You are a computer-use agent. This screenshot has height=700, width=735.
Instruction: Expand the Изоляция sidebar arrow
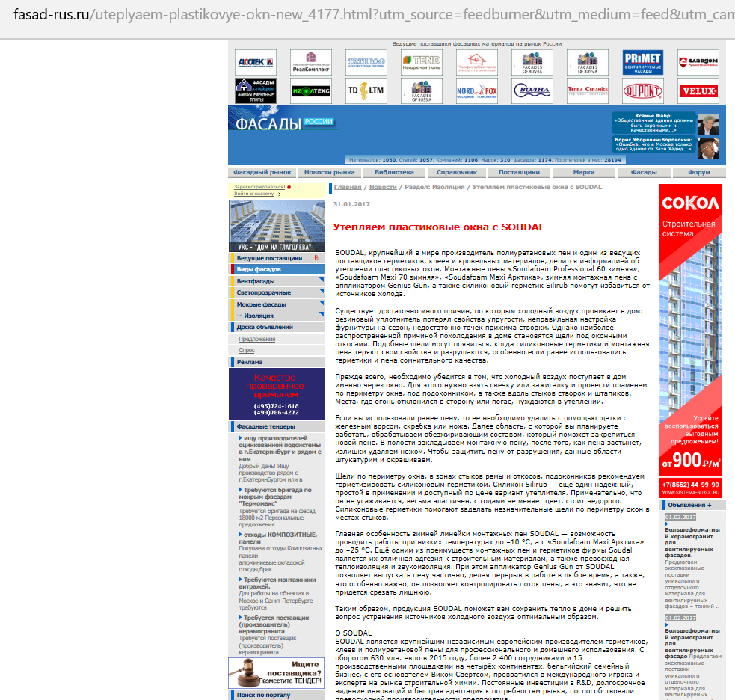pyautogui.click(x=322, y=314)
